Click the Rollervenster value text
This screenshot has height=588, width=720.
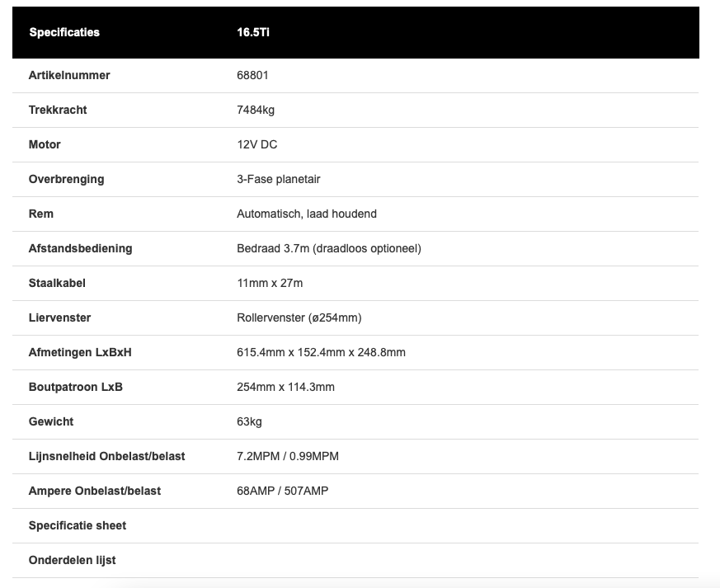pos(299,318)
